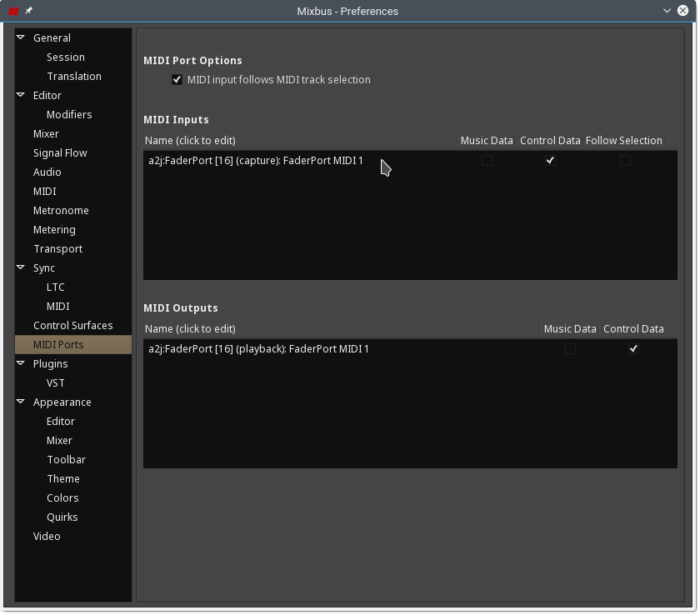Screen dimensions: 700x615
Task: Enable Music Data for FaderPort playback output
Action: (570, 349)
